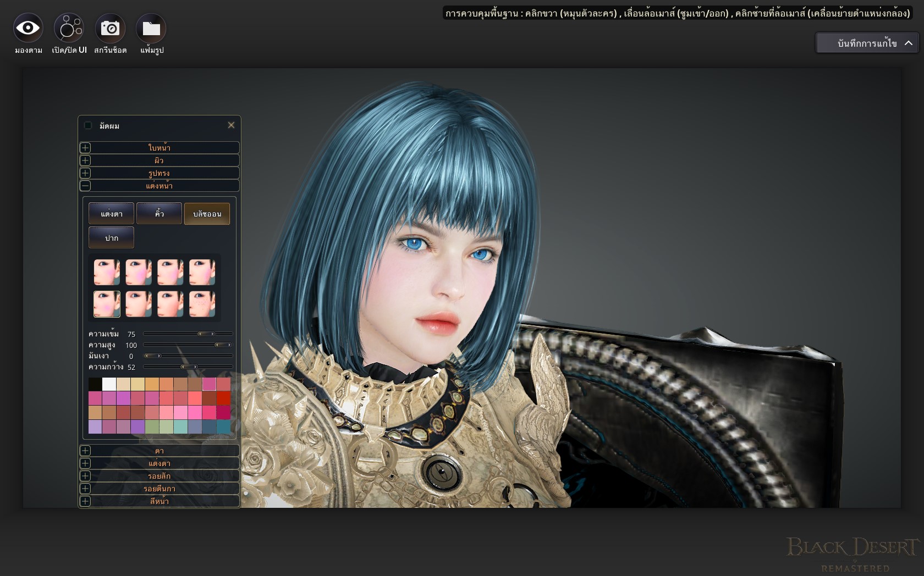This screenshot has height=576, width=924.
Task: Open the แฟ้มรูป folder icon
Action: point(151,29)
